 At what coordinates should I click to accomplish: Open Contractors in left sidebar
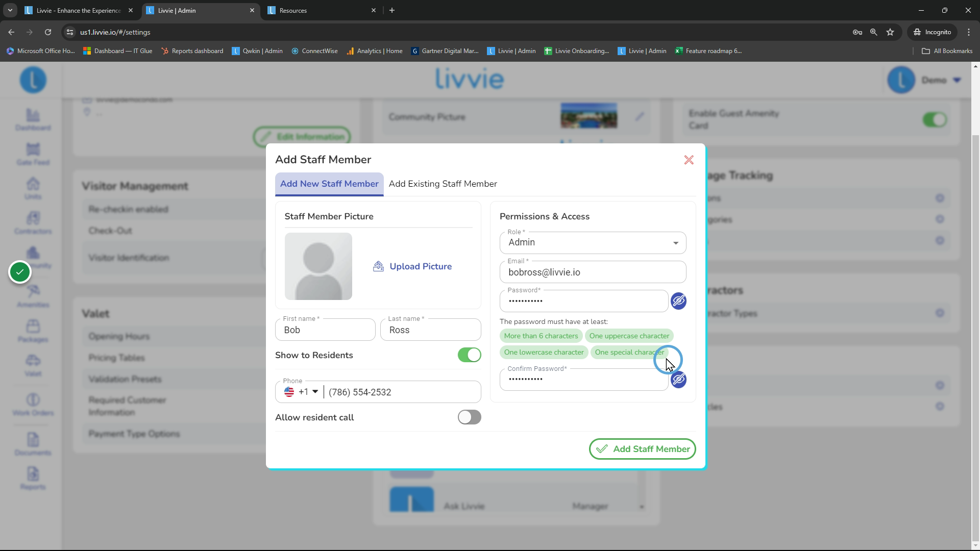tap(33, 223)
